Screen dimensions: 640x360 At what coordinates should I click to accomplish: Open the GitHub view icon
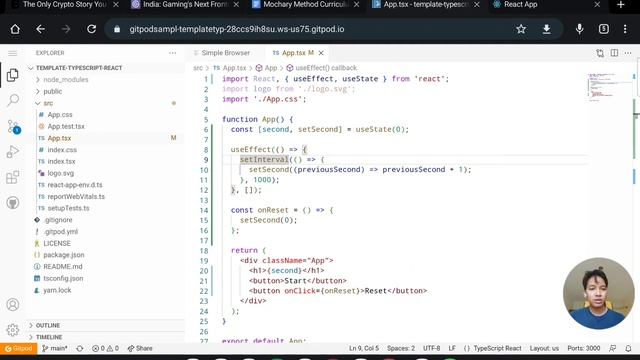(x=13, y=202)
